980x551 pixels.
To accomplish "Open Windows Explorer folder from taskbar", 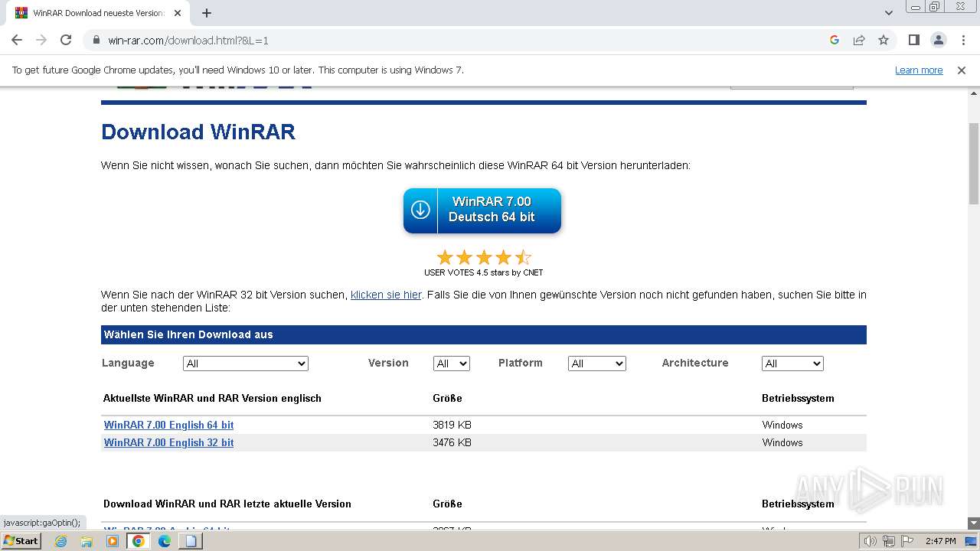I will point(87,541).
